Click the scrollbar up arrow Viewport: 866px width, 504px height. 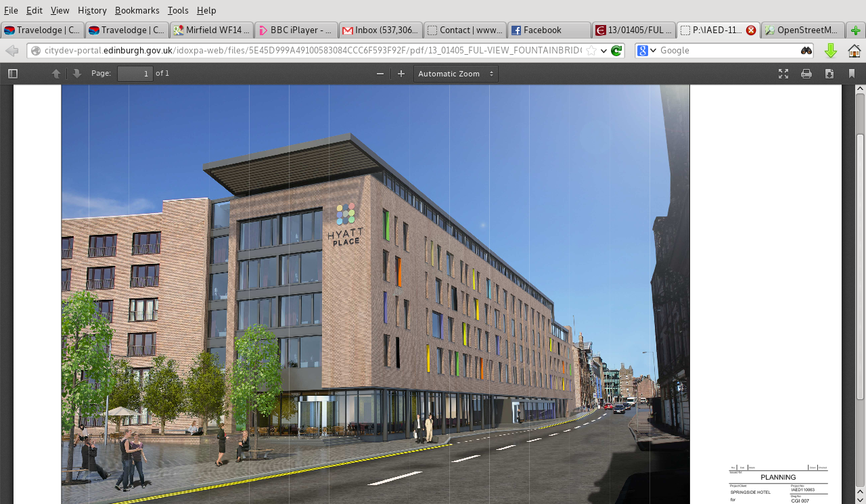tap(860, 89)
